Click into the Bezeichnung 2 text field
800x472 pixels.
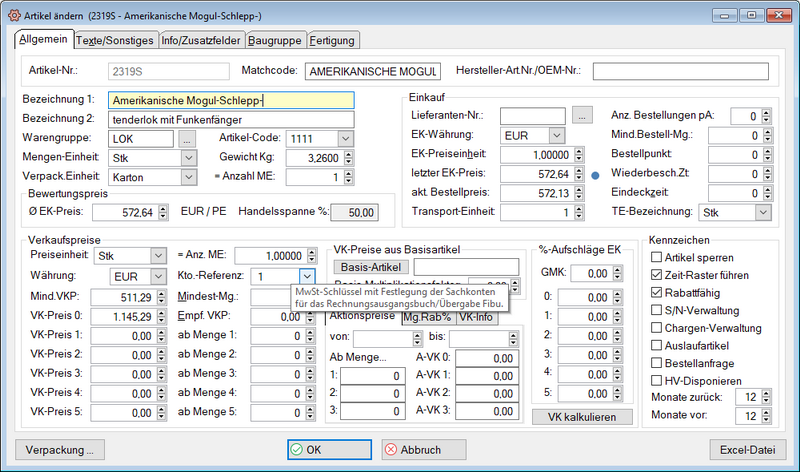coord(230,120)
